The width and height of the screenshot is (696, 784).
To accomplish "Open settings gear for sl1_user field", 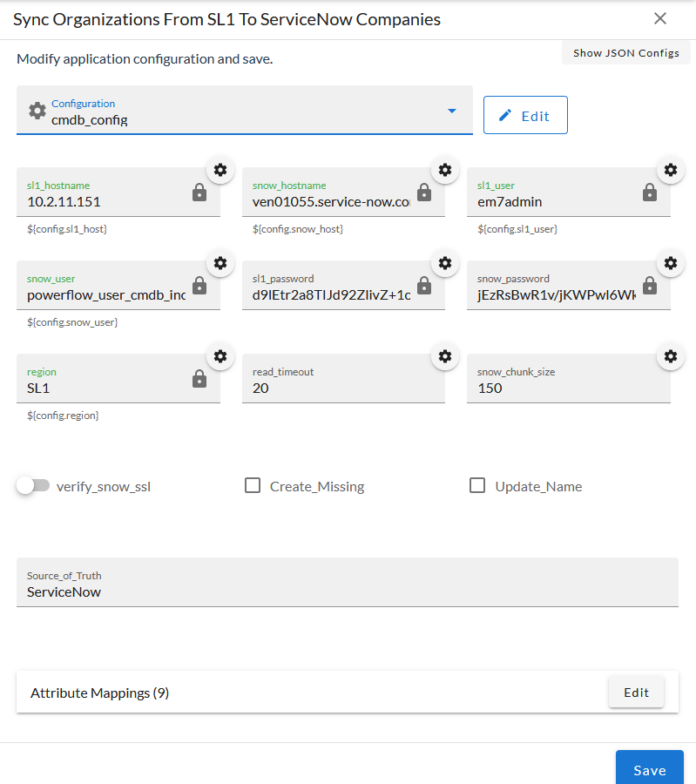I will pos(671,170).
